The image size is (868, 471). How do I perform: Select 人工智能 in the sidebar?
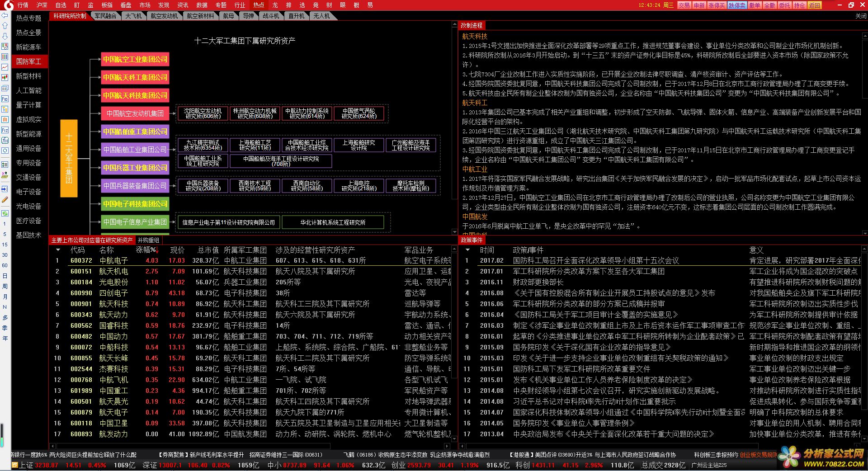[28, 90]
